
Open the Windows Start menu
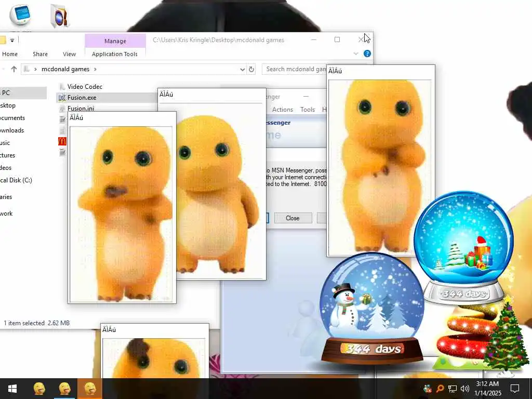[x=12, y=389]
